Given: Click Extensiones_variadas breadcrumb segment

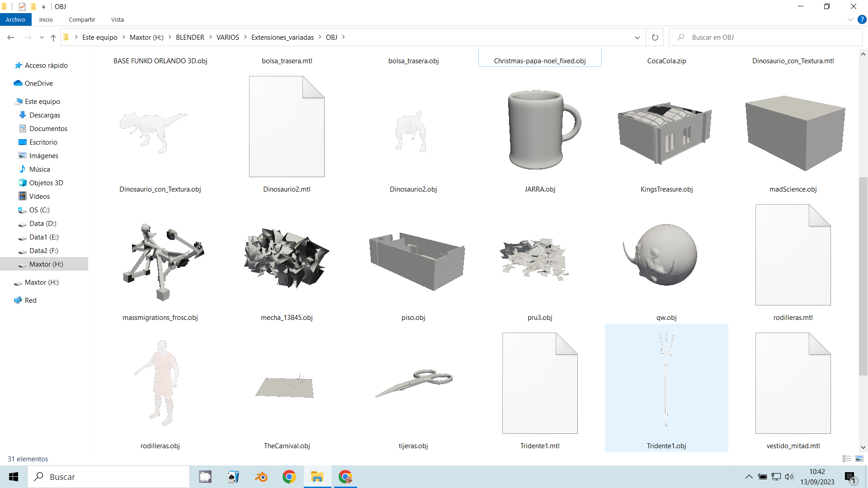Looking at the screenshot, I should [282, 38].
